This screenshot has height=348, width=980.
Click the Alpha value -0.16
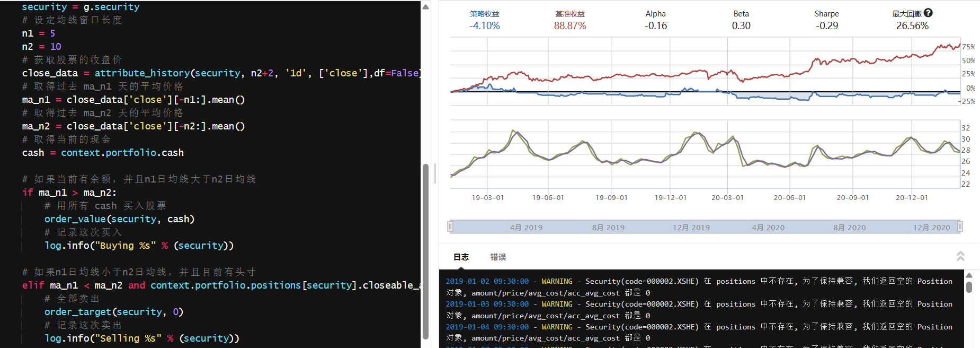click(656, 25)
